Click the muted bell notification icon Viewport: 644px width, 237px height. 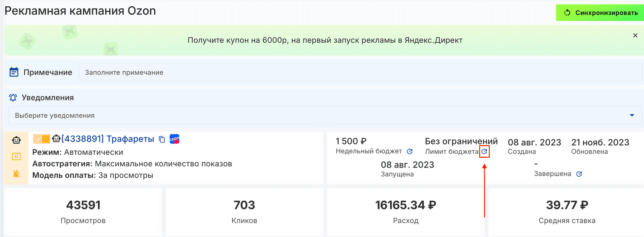pyautogui.click(x=16, y=174)
